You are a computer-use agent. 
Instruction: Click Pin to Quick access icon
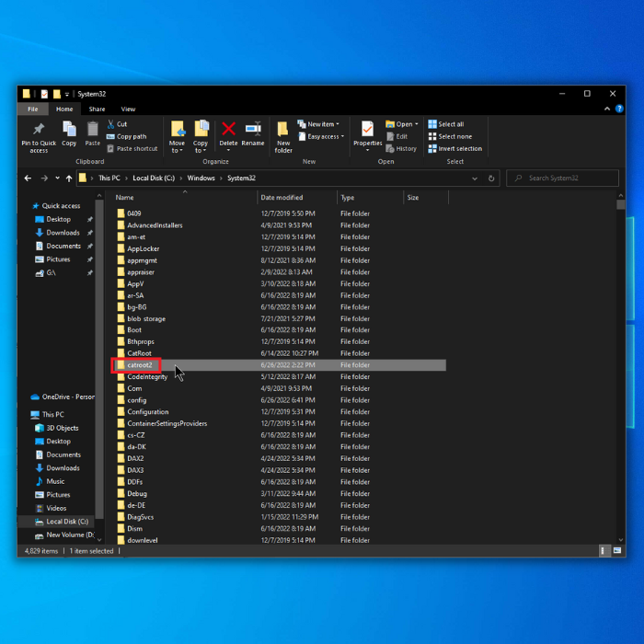point(39,129)
